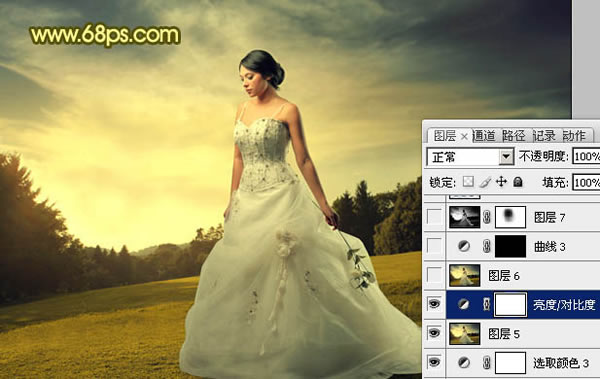Open the 正常 blend mode dropdown
600x379 pixels.
[x=470, y=157]
